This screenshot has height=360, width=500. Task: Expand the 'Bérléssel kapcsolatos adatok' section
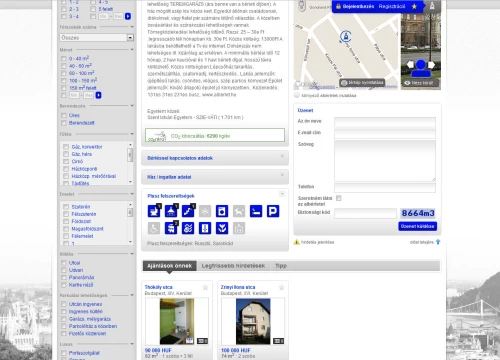(215, 158)
